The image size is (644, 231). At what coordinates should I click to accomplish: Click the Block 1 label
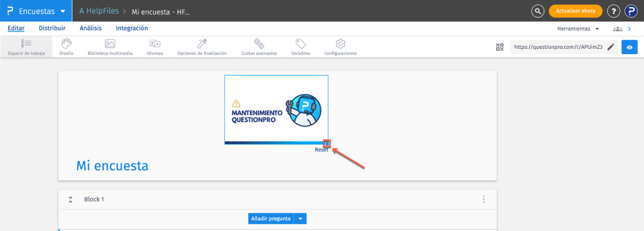point(94,199)
